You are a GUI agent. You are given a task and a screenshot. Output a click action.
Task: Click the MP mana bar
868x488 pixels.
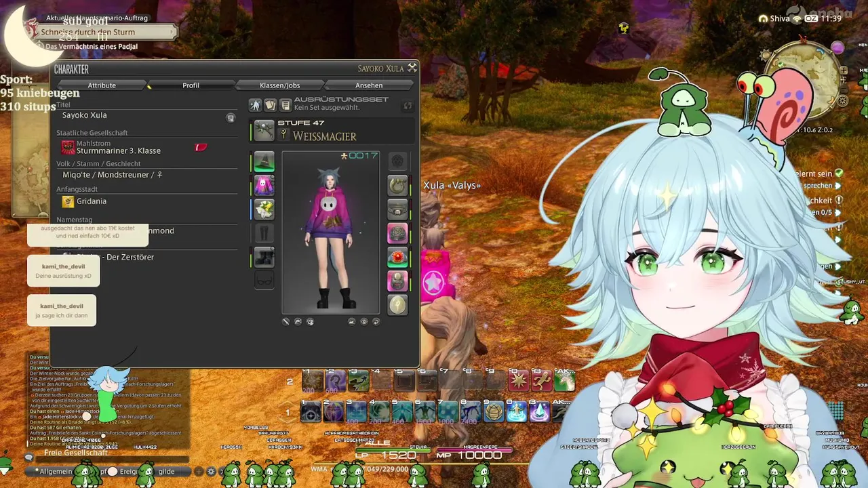point(475,449)
